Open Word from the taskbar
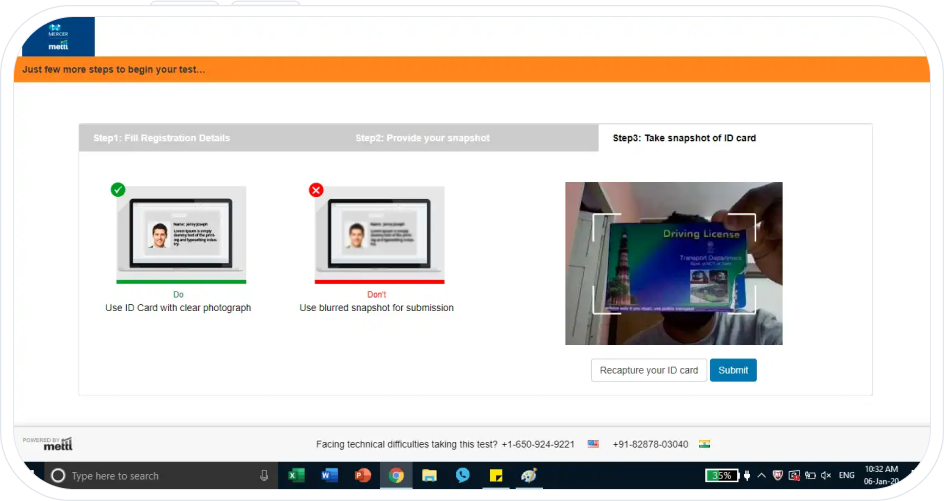 329,476
